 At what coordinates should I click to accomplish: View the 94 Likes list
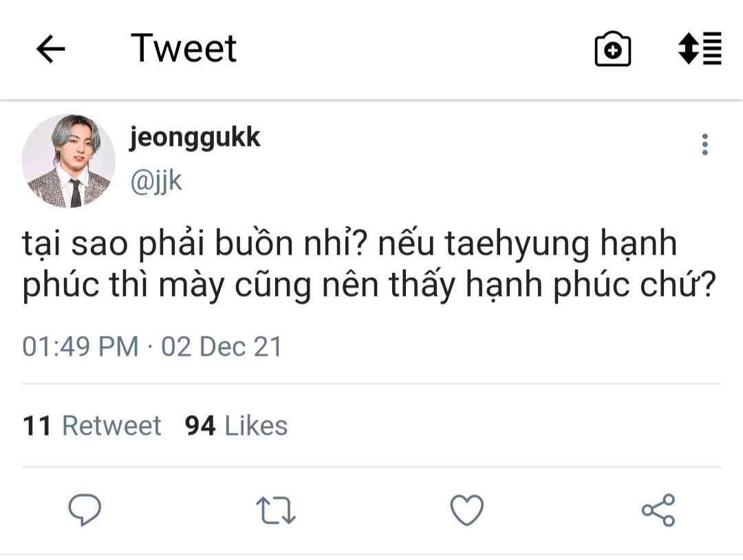pos(236,425)
